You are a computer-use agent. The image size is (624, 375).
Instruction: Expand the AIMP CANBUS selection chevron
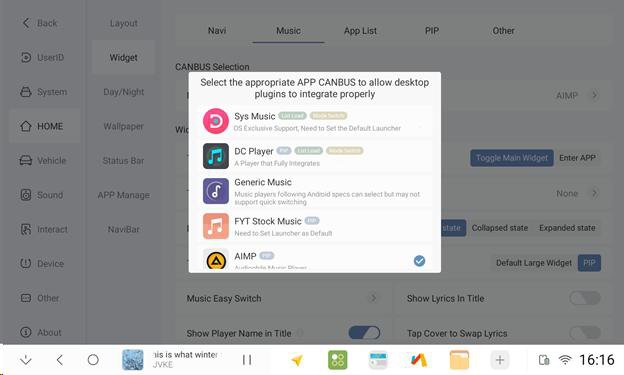click(x=595, y=95)
